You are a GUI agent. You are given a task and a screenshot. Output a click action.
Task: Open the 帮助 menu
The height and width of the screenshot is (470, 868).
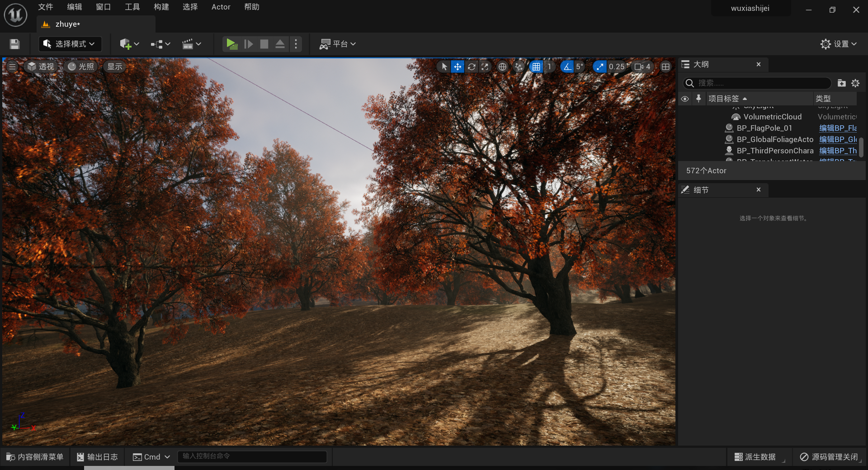(251, 7)
